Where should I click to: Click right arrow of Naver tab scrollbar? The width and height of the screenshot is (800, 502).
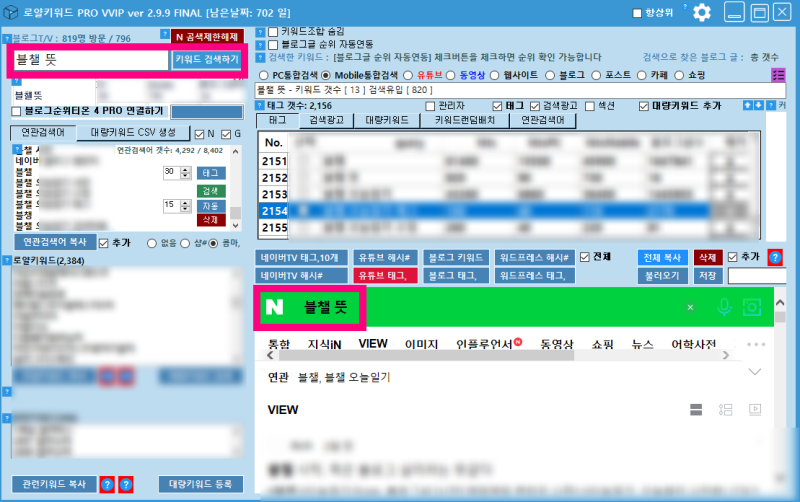[726, 356]
